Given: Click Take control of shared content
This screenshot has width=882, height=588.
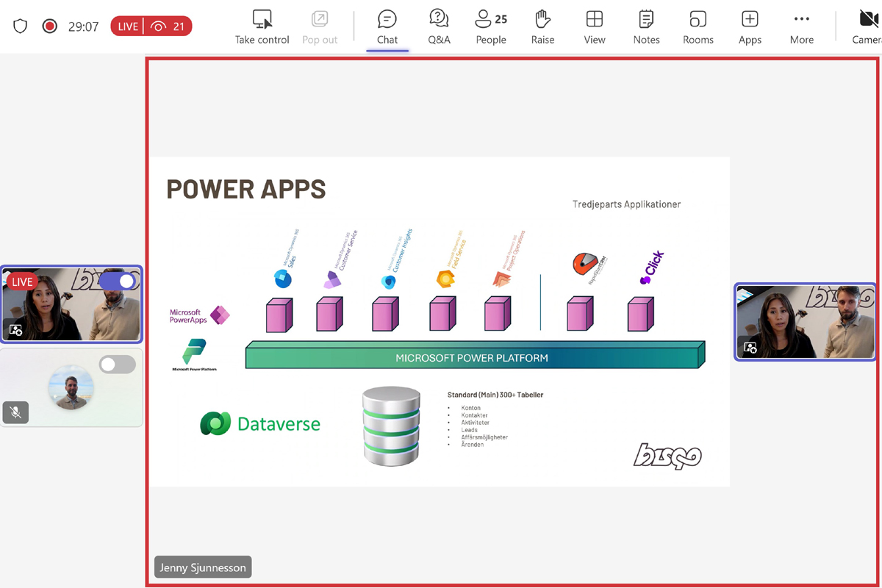Looking at the screenshot, I should coord(262,27).
